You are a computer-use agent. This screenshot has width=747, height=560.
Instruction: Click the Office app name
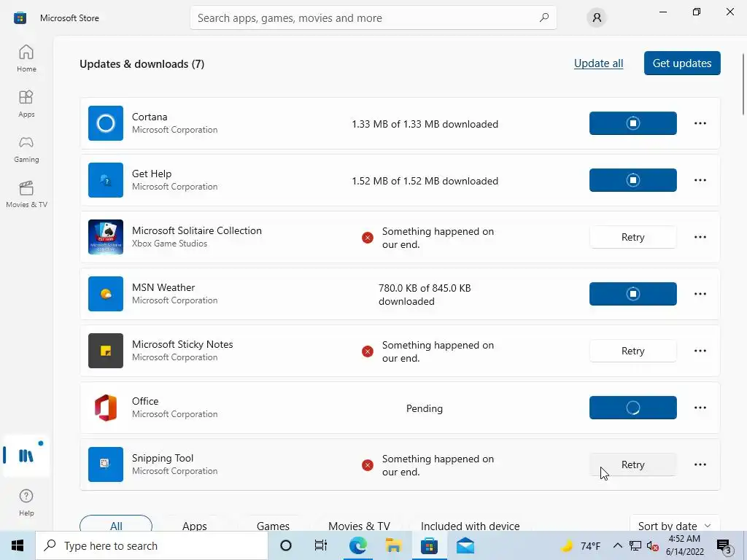145,401
